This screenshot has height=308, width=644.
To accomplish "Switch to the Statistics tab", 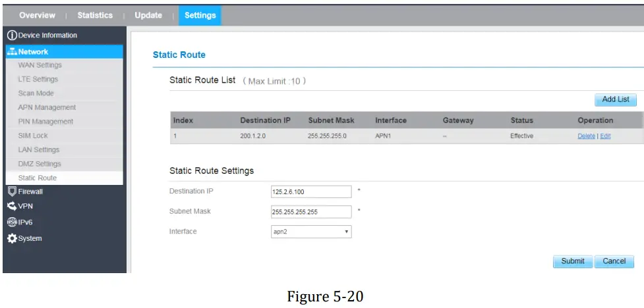I will [95, 15].
